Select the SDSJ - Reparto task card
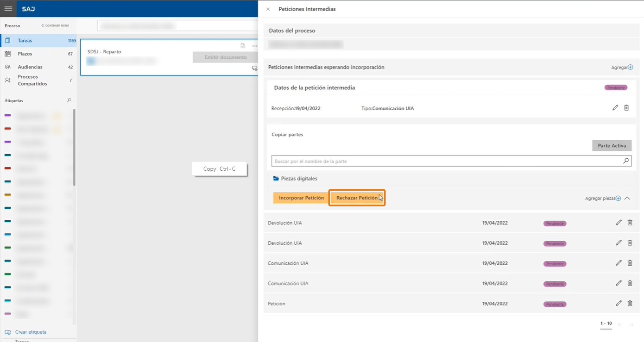The height and width of the screenshot is (342, 644). pos(169,57)
